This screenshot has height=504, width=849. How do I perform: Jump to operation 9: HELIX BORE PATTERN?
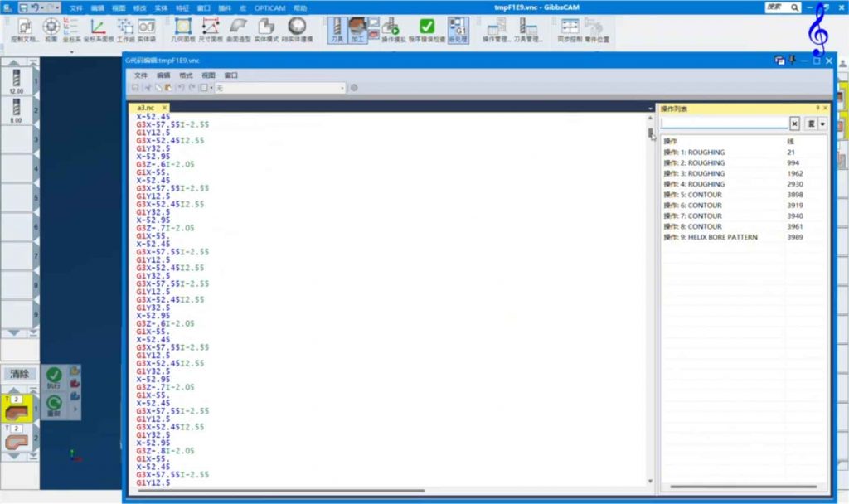[x=711, y=237]
